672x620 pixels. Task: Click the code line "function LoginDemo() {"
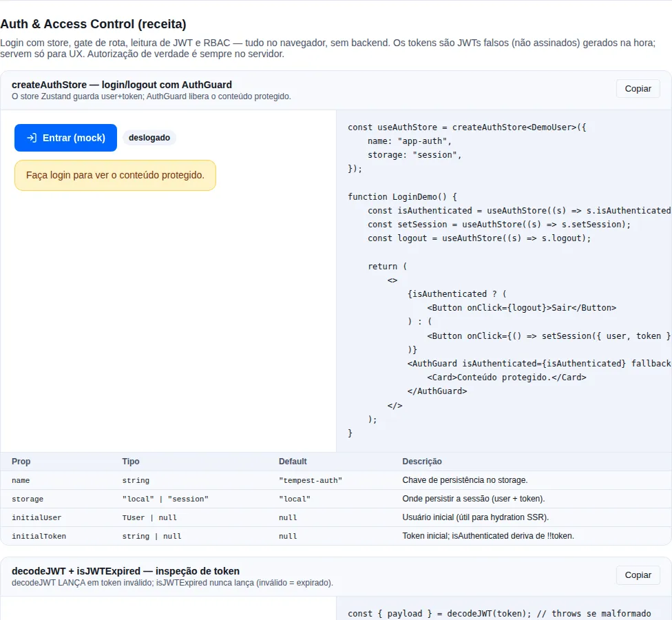tap(402, 197)
